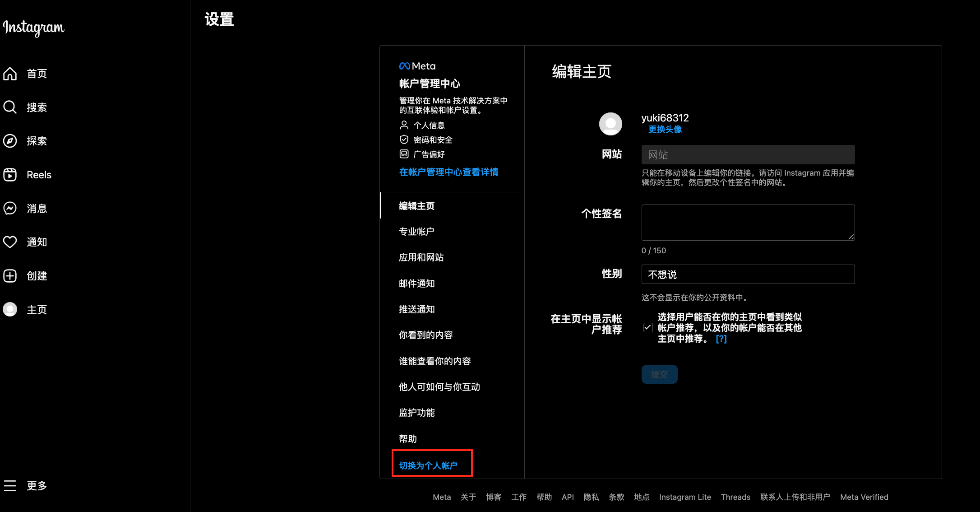Click footer 地点 link

[642, 497]
